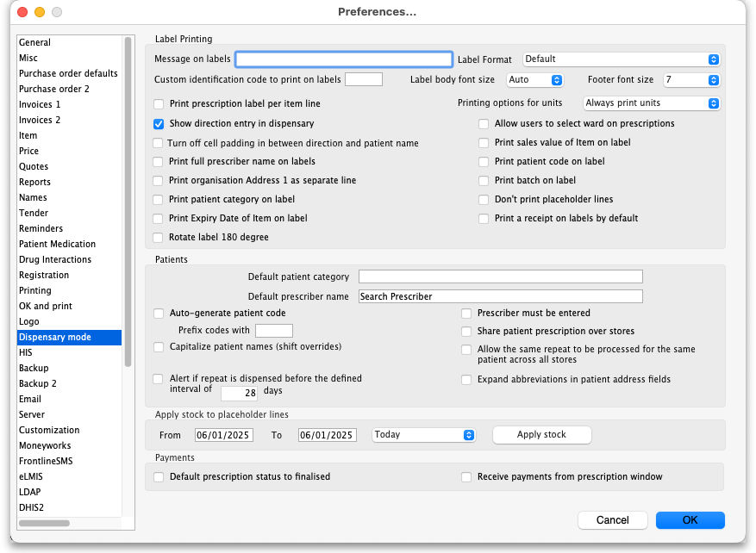Viewport: 756px width, 553px height.
Task: Check Receive payments from prescription window
Action: point(467,476)
